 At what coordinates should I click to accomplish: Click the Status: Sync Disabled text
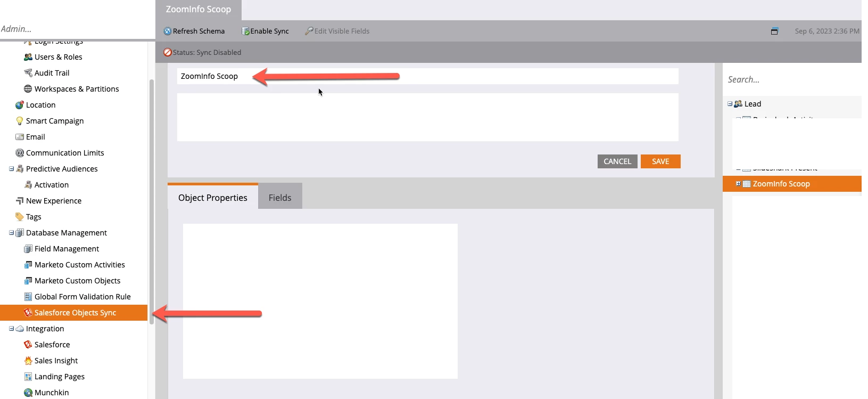point(207,52)
